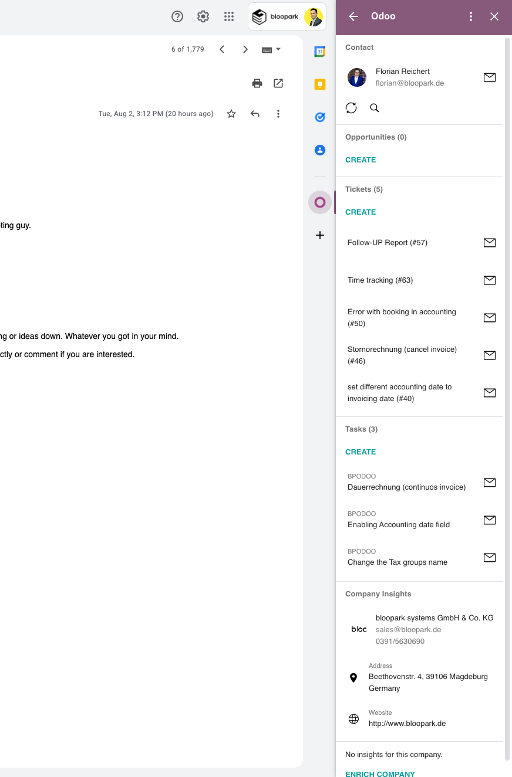Create a new opportunity
The width and height of the screenshot is (512, 777).
pos(360,160)
